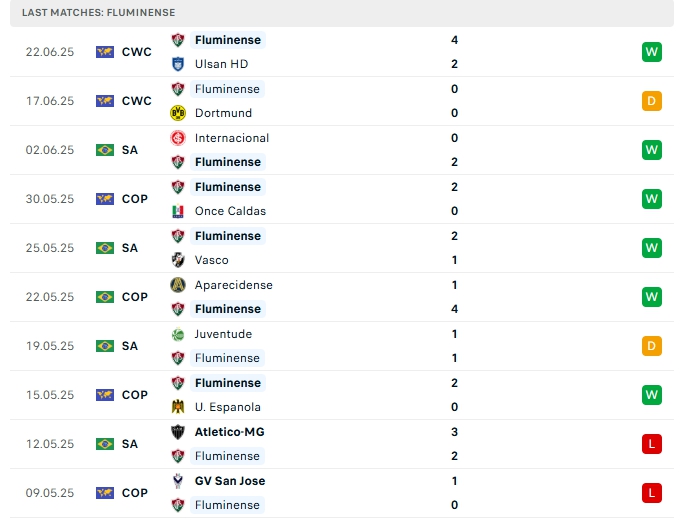Click the Ulsan HD club crest
The height and width of the screenshot is (522, 683).
[x=178, y=64]
